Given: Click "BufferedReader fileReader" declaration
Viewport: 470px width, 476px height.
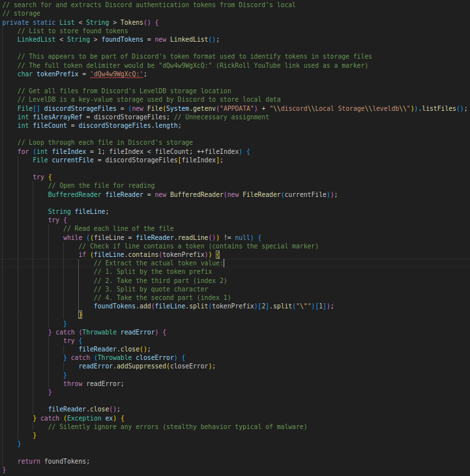Looking at the screenshot, I should click(x=96, y=194).
